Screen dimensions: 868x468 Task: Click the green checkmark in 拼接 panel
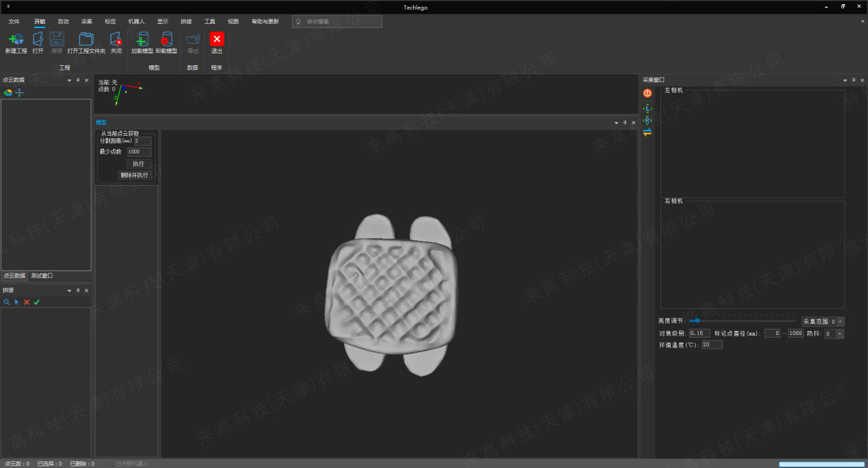37,302
